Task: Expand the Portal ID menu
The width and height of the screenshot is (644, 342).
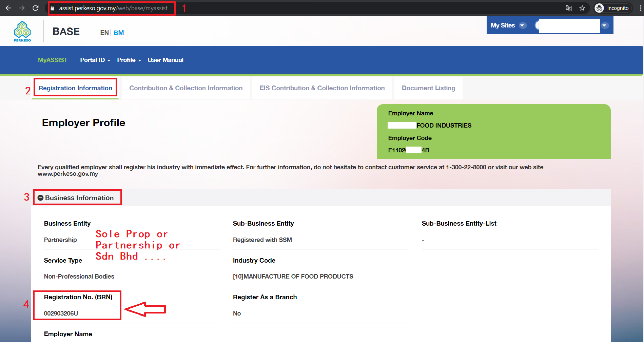Action: pos(95,60)
